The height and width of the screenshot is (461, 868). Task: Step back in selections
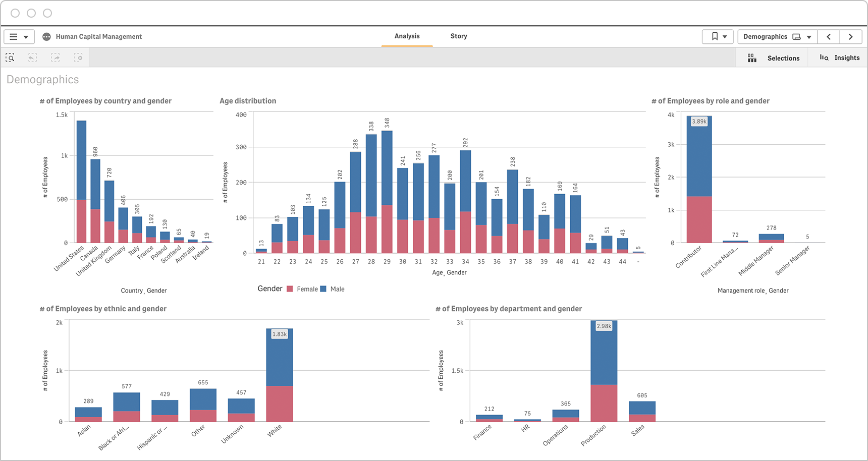(32, 58)
